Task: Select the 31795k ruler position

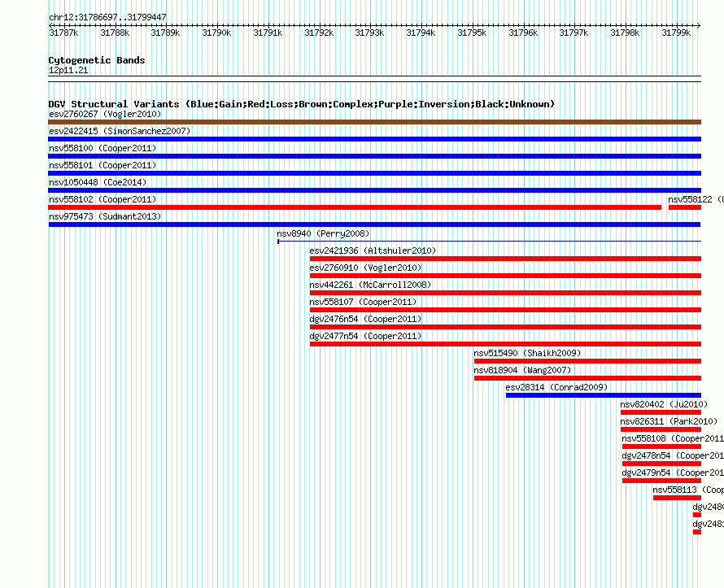Action: 472,33
